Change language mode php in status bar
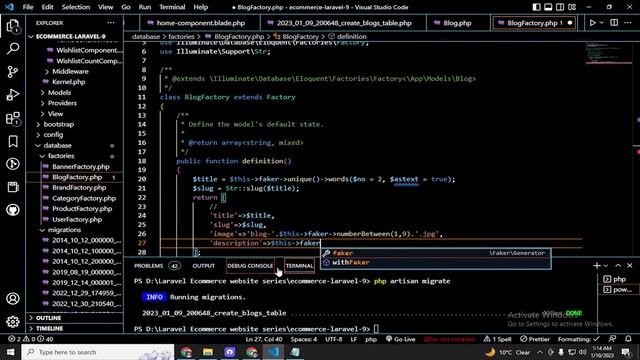640x360 pixels. (371, 339)
